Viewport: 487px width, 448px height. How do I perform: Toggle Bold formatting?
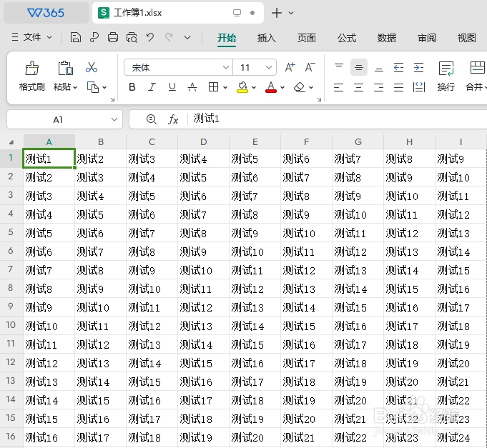tap(132, 87)
